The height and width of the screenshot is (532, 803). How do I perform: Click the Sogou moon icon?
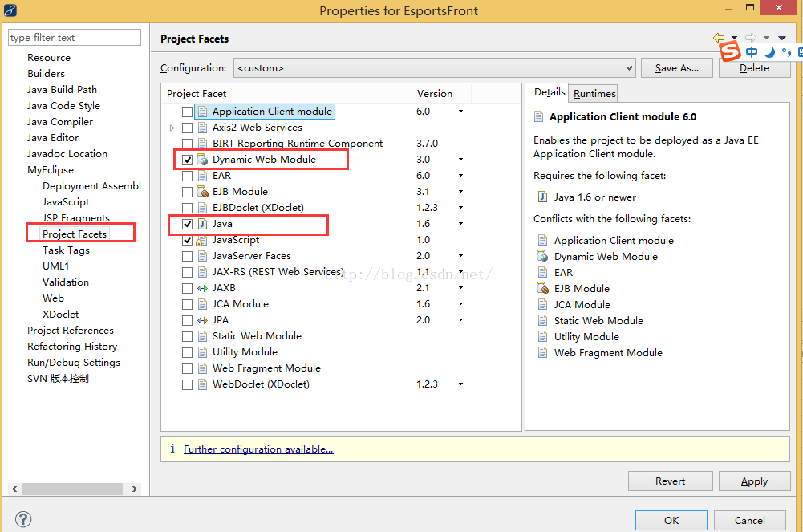point(769,51)
